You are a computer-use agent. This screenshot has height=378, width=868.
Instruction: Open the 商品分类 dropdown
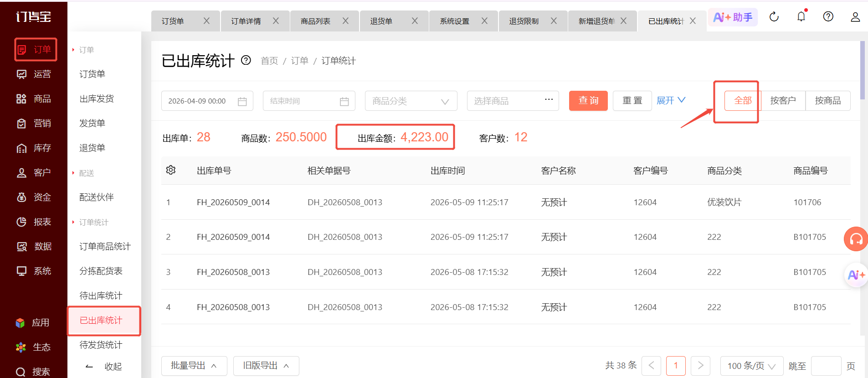tap(411, 101)
